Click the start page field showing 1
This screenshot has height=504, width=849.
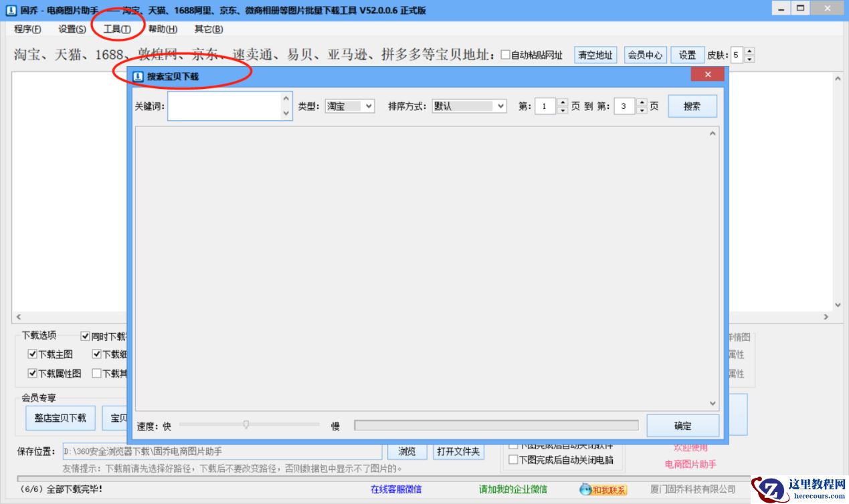(545, 106)
